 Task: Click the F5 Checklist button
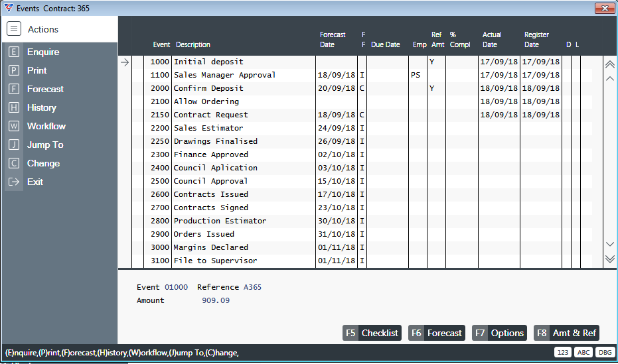(x=372, y=333)
